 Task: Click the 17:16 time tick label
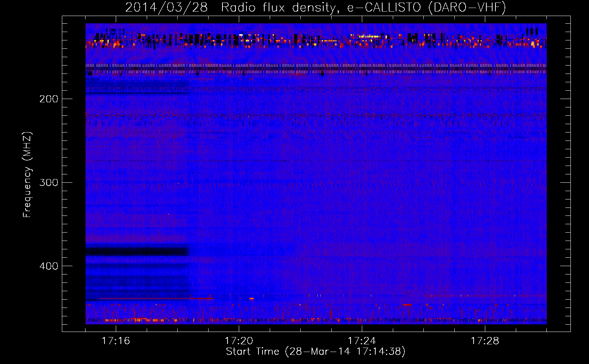(x=116, y=341)
